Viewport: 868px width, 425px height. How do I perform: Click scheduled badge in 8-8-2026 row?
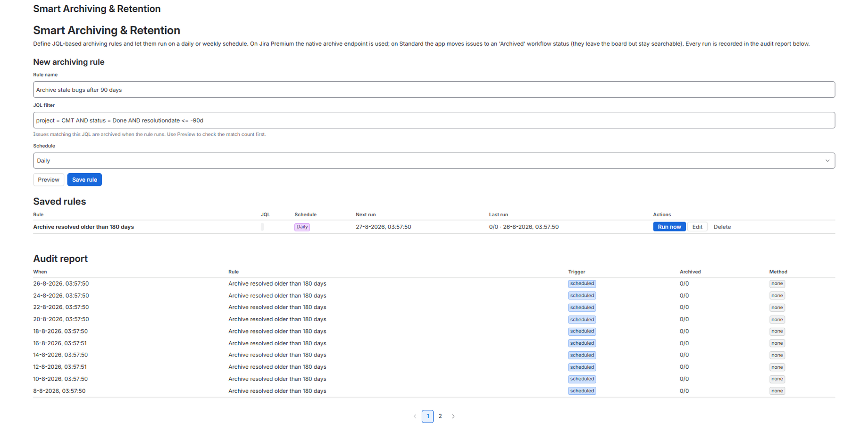[x=582, y=391]
